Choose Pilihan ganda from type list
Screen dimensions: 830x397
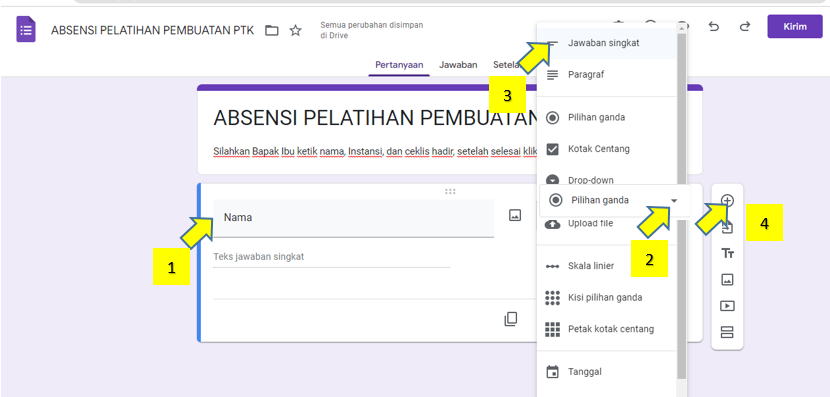[607, 118]
